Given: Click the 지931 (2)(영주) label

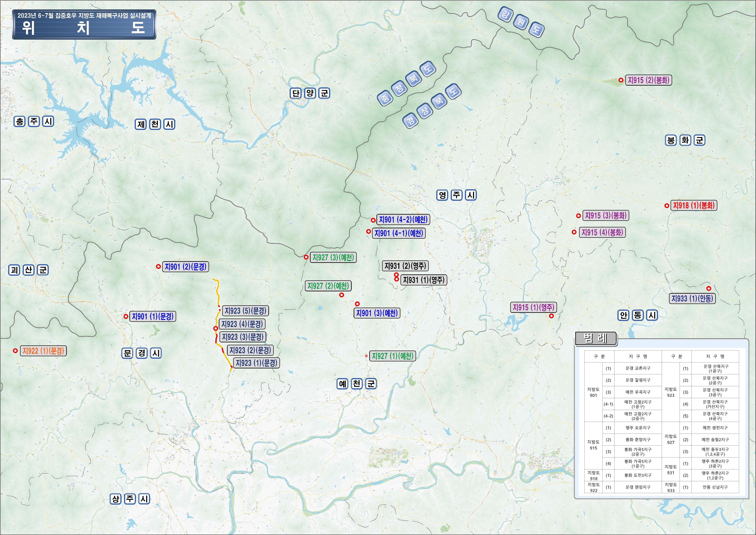Looking at the screenshot, I should [405, 266].
